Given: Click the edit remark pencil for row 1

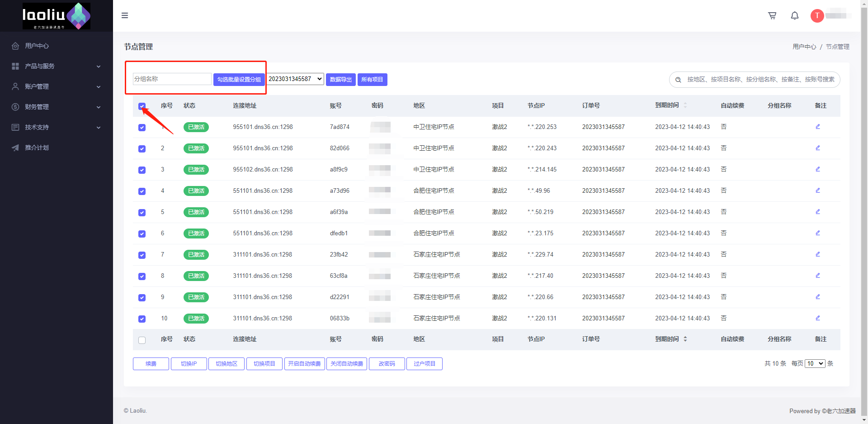Looking at the screenshot, I should 817,127.
